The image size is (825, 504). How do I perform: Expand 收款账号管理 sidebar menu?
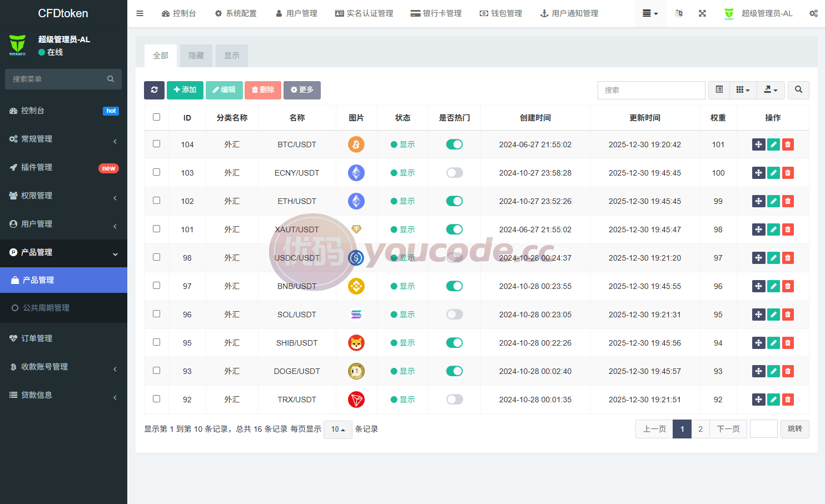point(63,367)
